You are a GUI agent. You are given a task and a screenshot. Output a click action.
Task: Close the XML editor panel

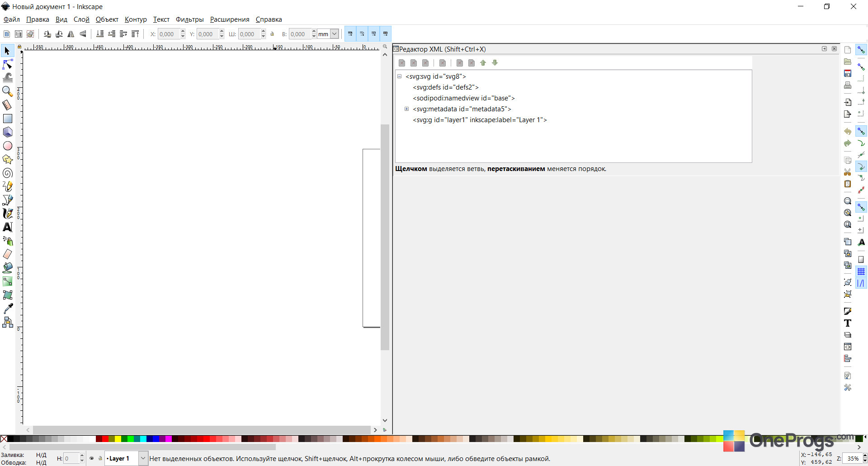(835, 49)
